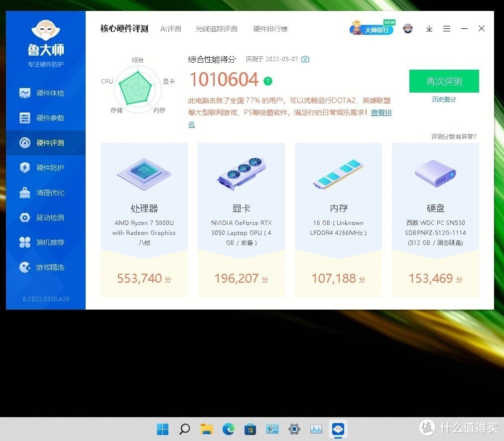Image resolution: width=504 pixels, height=441 pixels.
Task: Click Ludashi icon in taskbar
Action: point(338,429)
